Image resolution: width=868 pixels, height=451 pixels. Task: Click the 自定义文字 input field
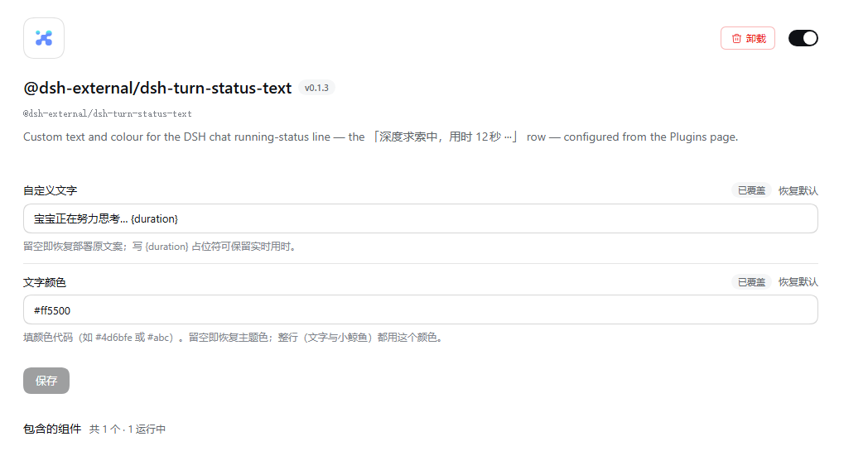(x=421, y=218)
